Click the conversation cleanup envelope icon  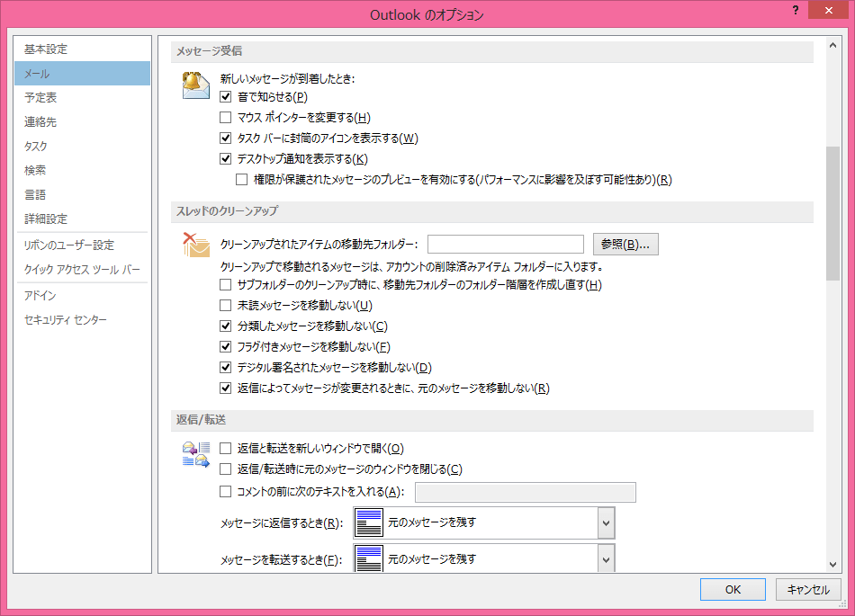196,245
